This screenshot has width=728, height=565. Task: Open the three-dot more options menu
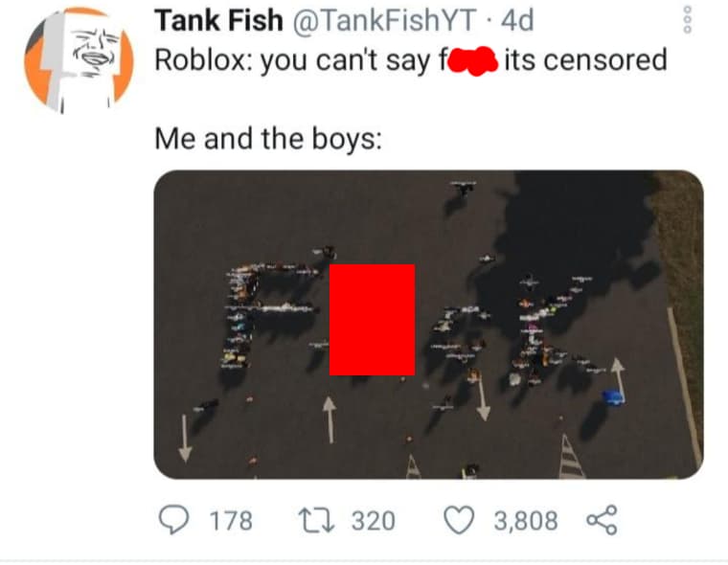pos(688,19)
